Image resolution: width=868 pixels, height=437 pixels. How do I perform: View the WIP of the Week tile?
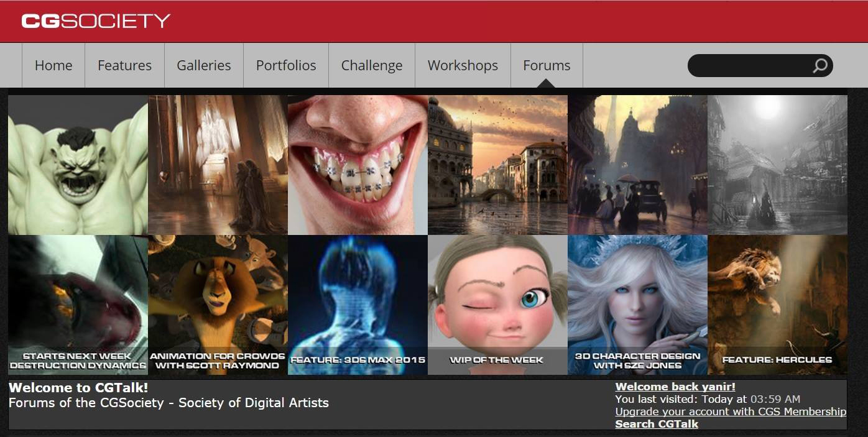tap(497, 305)
